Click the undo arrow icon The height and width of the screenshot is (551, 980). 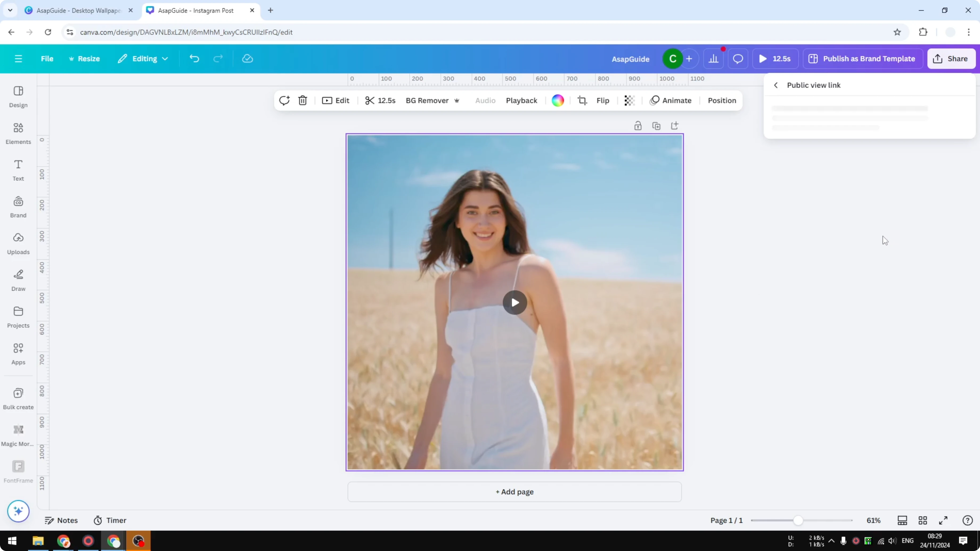coord(194,58)
